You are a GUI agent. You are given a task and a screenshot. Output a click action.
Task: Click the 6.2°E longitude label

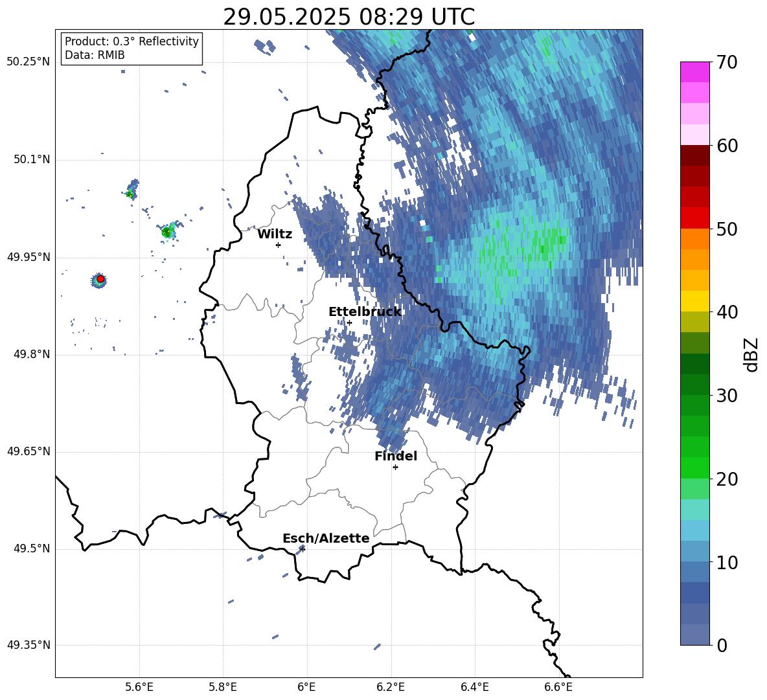[x=391, y=687]
